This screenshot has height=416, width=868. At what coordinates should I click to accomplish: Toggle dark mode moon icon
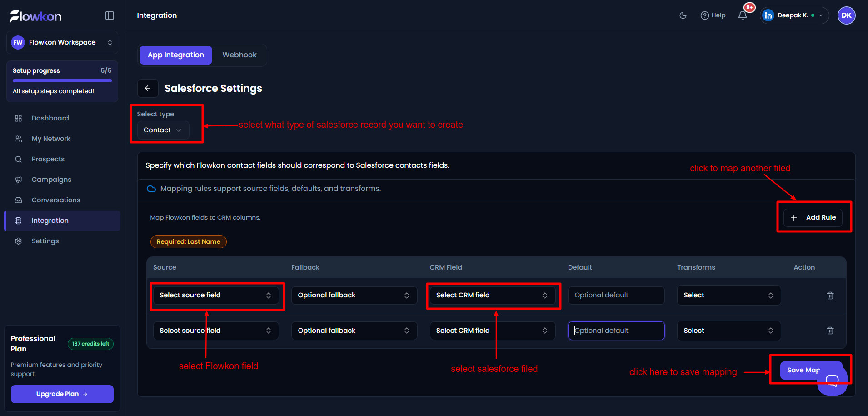click(x=683, y=15)
